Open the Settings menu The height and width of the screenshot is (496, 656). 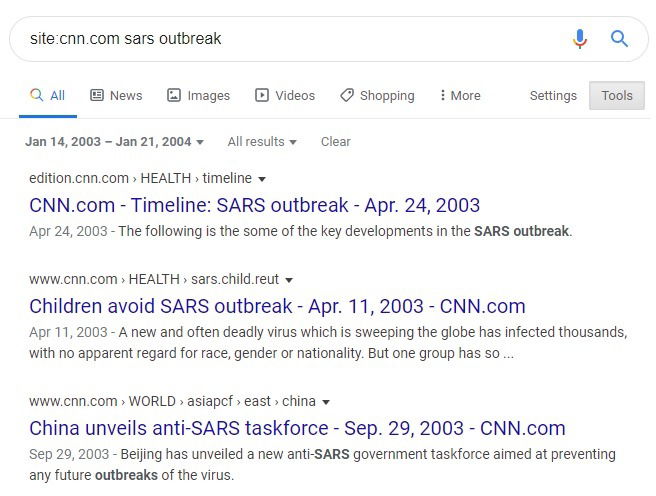coord(553,96)
